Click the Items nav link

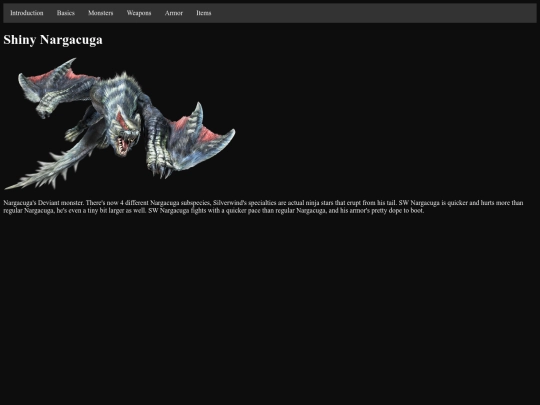[204, 13]
